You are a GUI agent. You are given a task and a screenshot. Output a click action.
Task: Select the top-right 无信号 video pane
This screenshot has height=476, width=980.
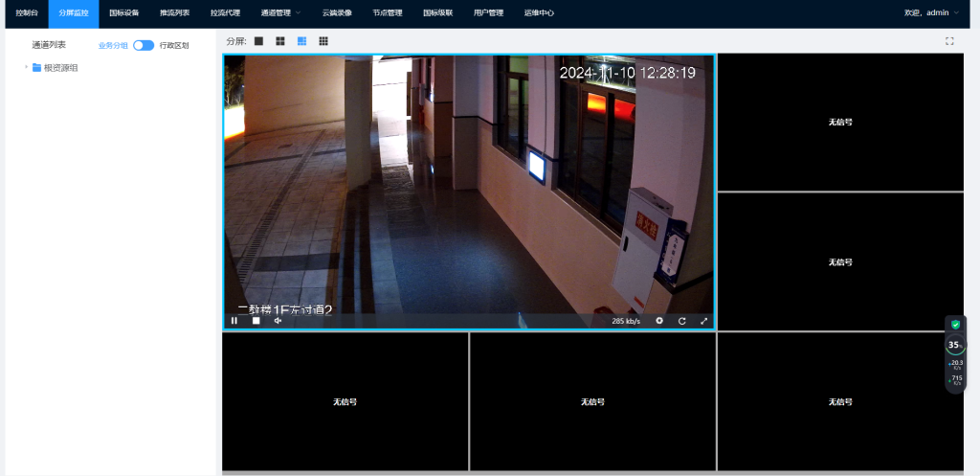(x=839, y=122)
